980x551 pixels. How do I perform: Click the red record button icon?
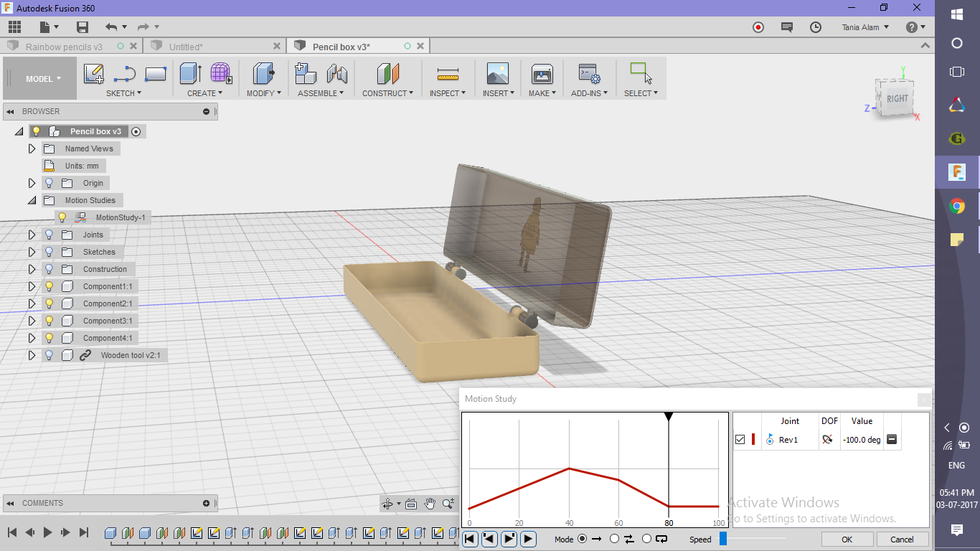[x=758, y=27]
